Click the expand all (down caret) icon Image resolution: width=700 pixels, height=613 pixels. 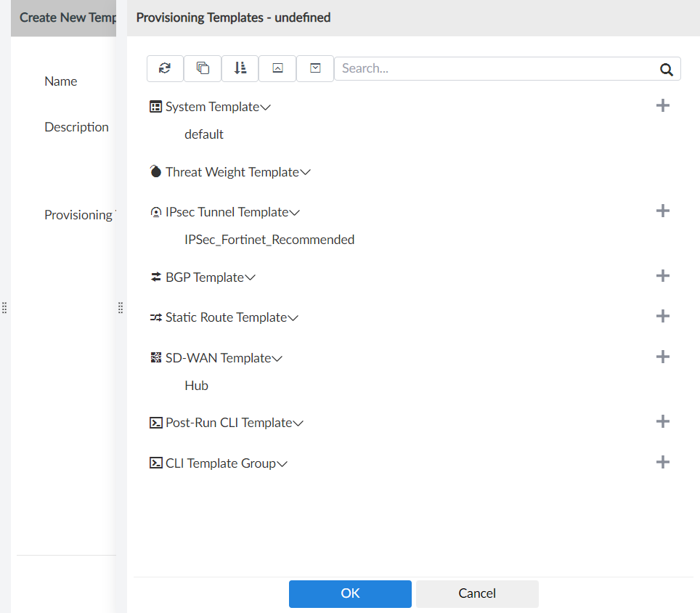tap(315, 68)
